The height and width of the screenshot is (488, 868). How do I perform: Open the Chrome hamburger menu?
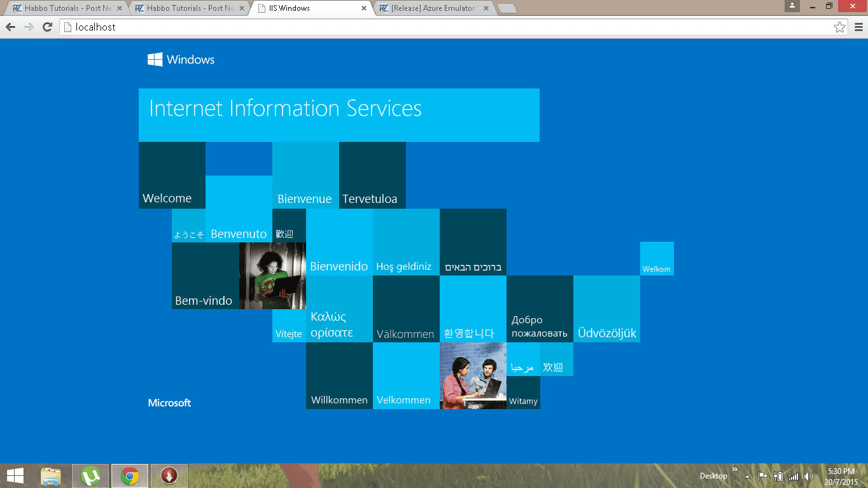coord(858,27)
